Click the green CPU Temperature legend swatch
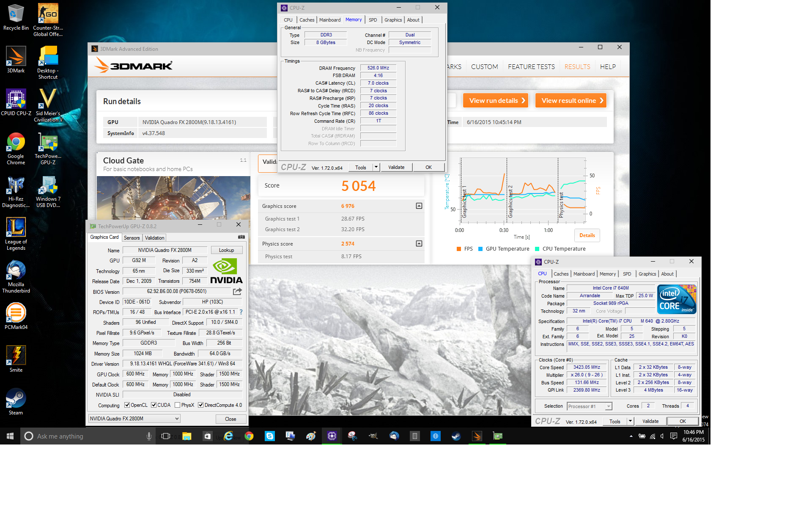Screen dimensions: 812x508 pos(537,249)
